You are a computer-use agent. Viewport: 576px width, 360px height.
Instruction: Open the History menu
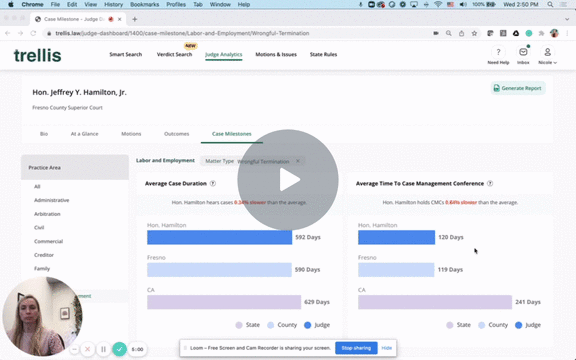[113, 4]
